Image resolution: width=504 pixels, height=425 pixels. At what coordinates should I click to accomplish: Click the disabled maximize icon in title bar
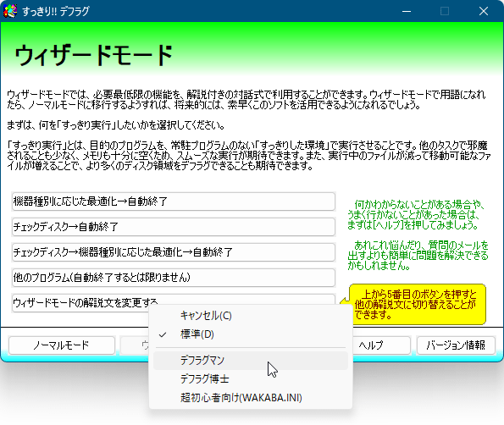(x=445, y=11)
